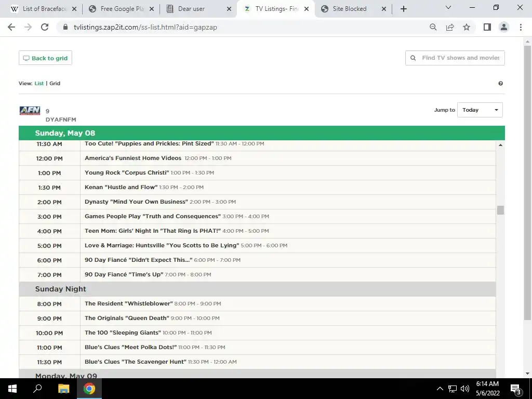This screenshot has height=399, width=532.
Task: Click the Sunday Night section header
Action: tap(257, 289)
